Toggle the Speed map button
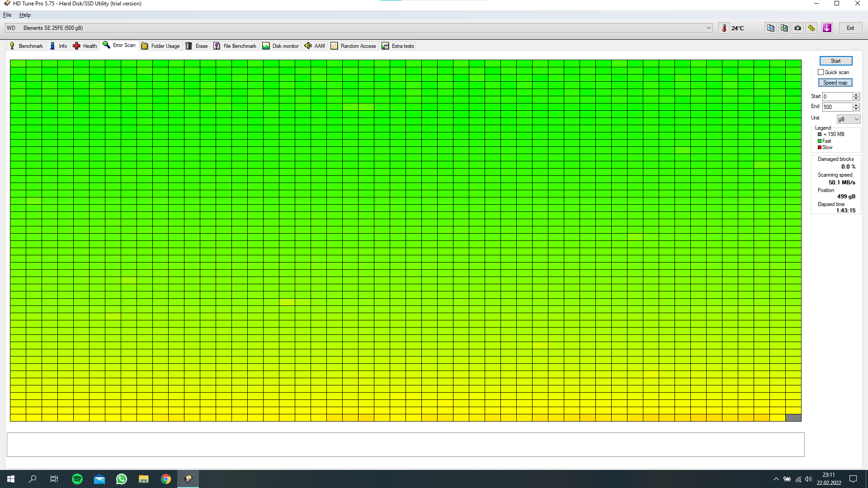 point(835,83)
